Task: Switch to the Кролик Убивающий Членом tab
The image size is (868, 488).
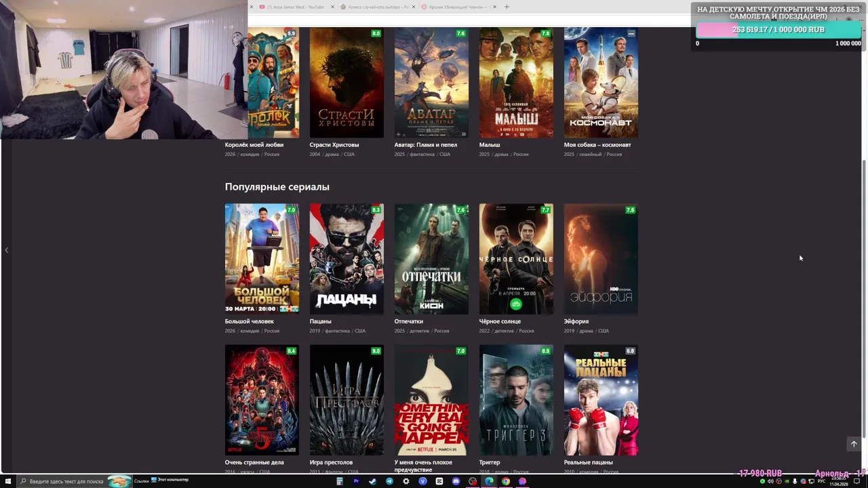Action: click(x=458, y=7)
